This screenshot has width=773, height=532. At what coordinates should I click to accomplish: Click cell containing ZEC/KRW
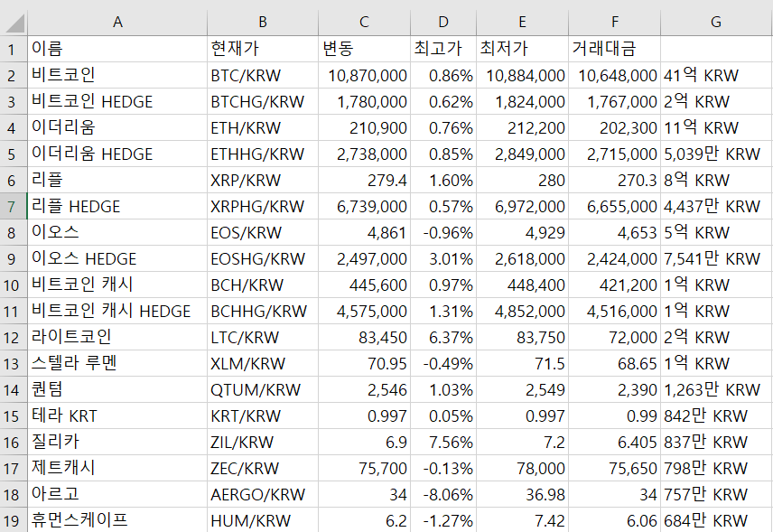[x=263, y=467]
